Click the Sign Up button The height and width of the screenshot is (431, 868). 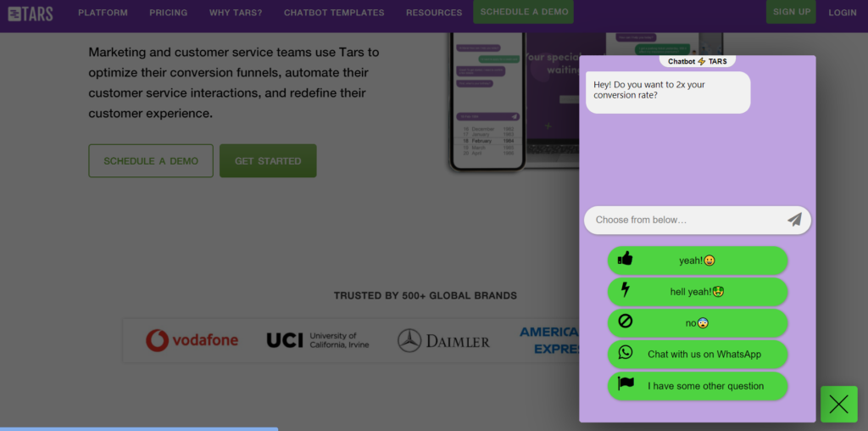[x=791, y=12]
